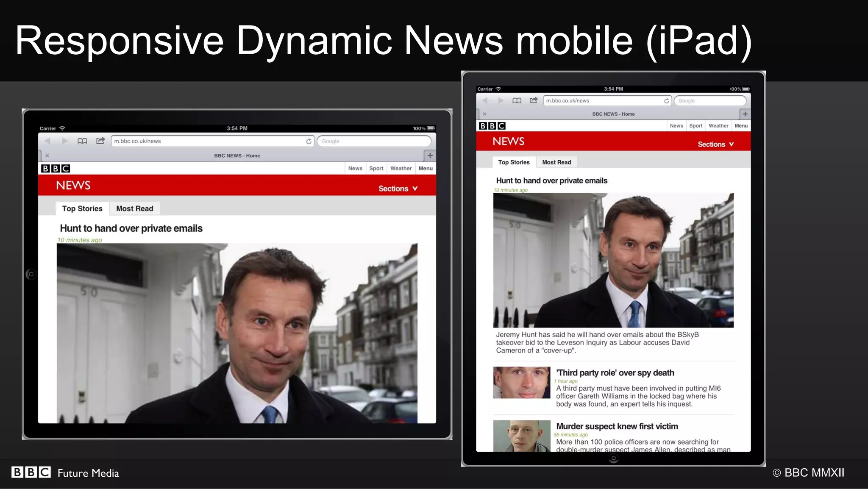The image size is (868, 489).
Task: Select the Top Stories tab in the portrait iPad
Action: coord(514,162)
